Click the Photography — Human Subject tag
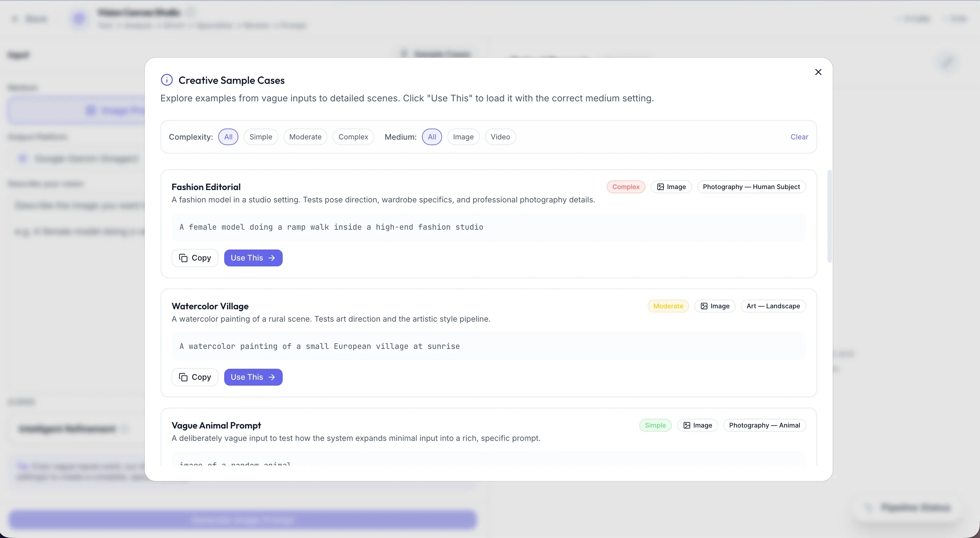This screenshot has height=538, width=980. coord(751,187)
